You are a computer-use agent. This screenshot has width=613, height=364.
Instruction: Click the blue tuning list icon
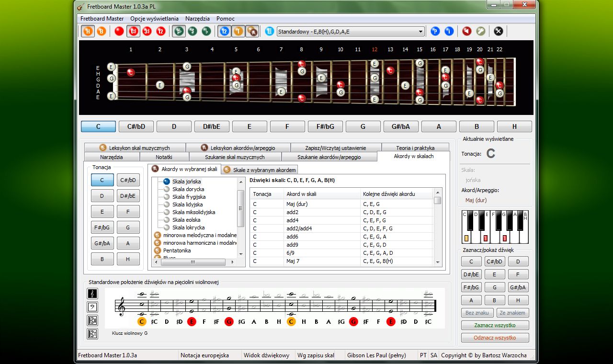(269, 31)
